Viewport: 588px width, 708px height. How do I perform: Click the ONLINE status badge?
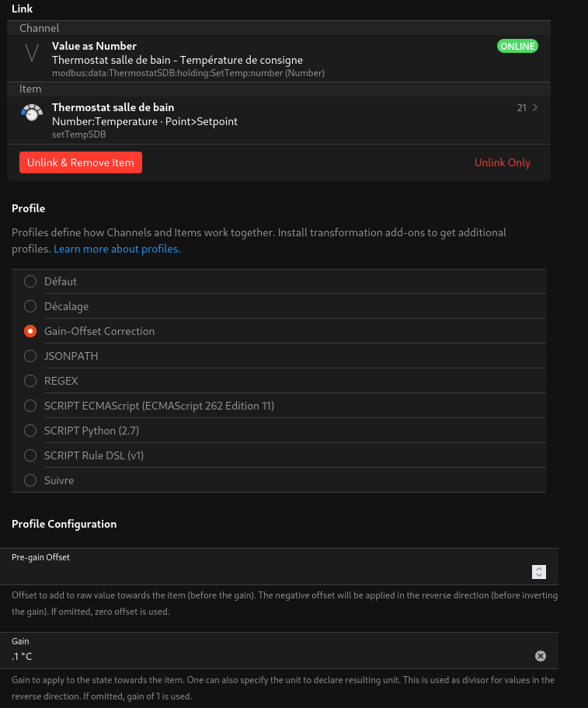point(517,46)
